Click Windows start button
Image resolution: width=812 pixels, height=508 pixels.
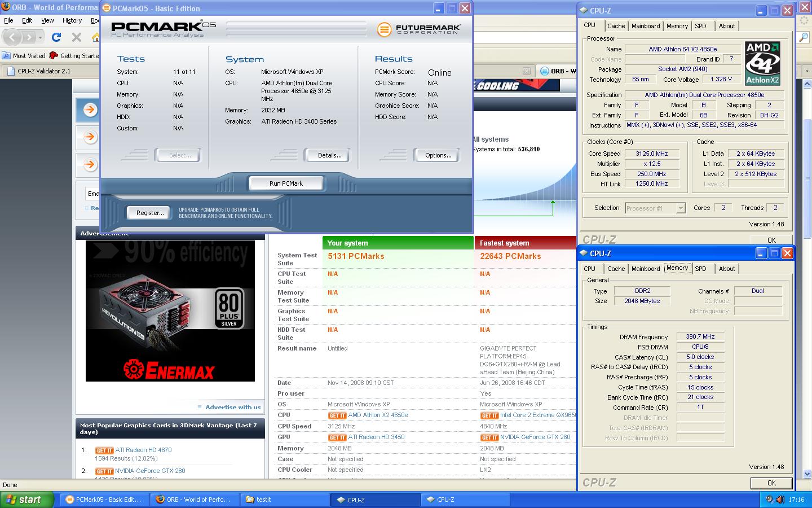[x=27, y=500]
